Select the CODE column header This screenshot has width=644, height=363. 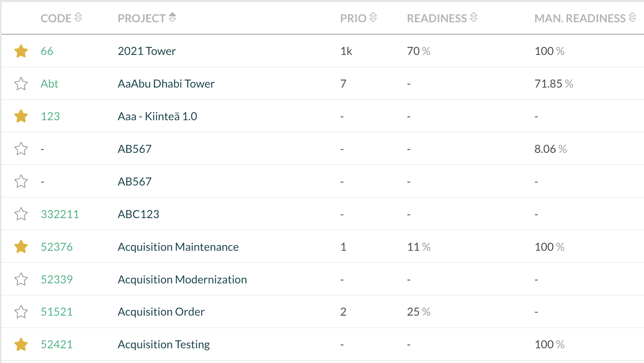click(x=56, y=18)
